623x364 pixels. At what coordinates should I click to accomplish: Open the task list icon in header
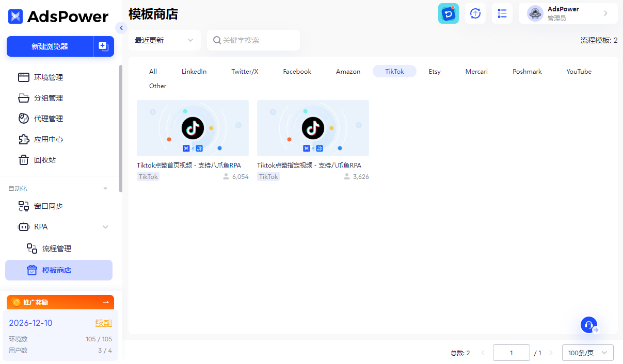point(502,13)
